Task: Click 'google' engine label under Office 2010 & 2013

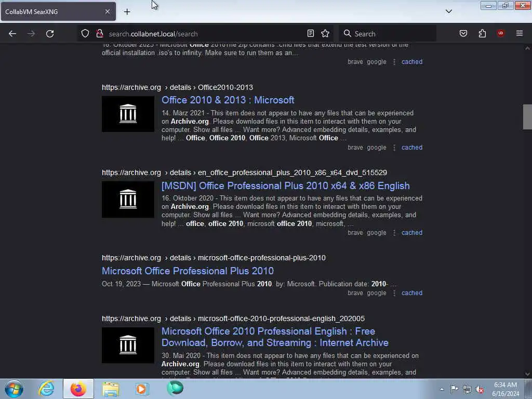Action: click(377, 148)
